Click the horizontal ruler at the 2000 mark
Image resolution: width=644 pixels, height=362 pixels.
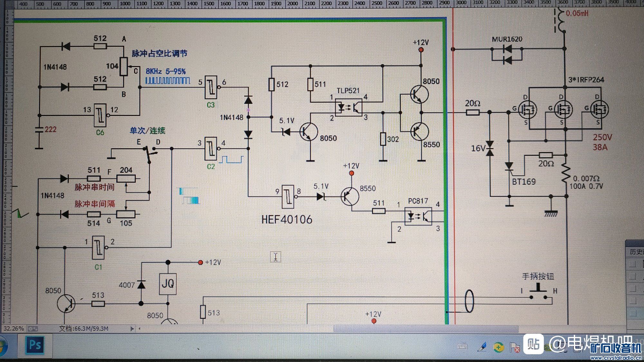click(292, 4)
